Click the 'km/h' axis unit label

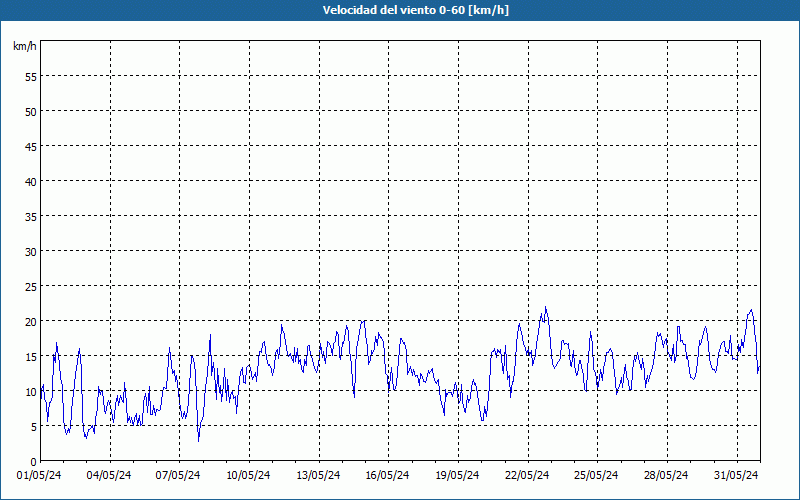point(25,46)
